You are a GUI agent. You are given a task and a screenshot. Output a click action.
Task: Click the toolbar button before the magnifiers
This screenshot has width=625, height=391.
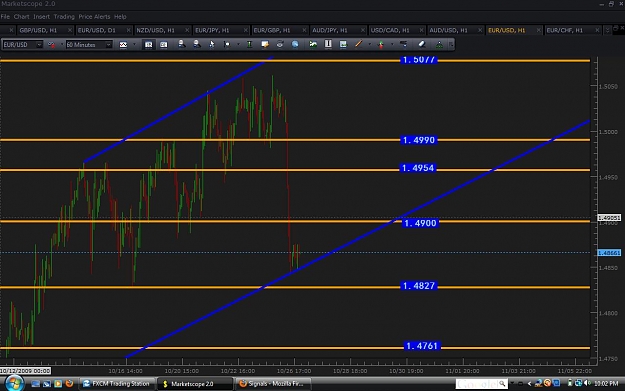click(164, 45)
